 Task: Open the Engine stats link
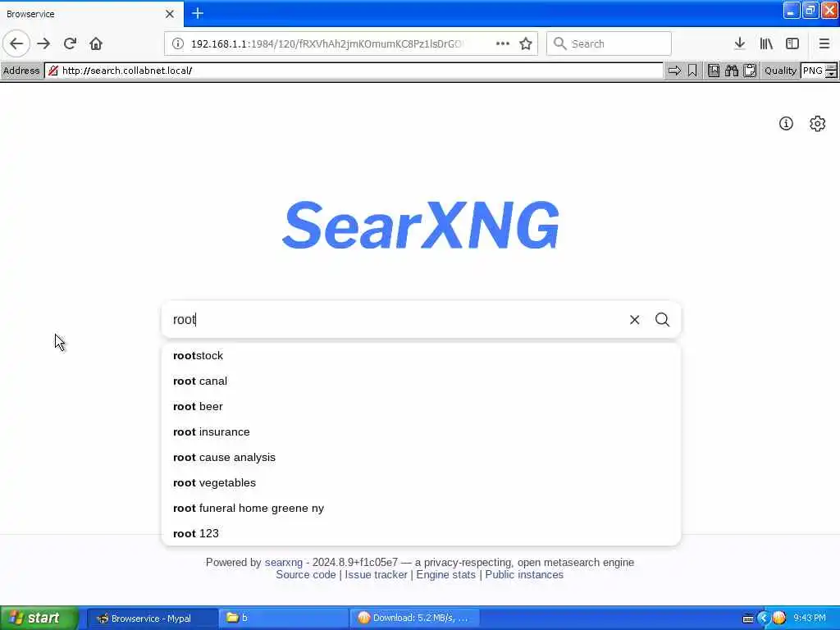click(445, 575)
